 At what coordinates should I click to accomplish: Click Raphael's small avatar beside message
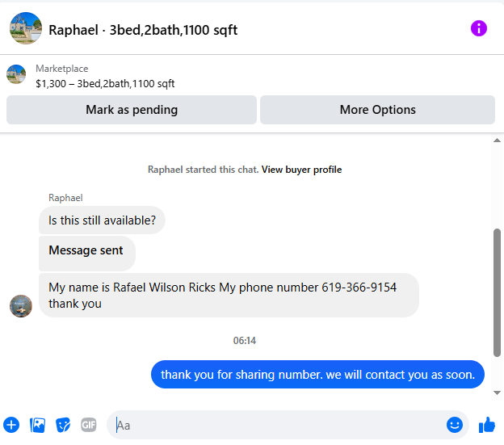(21, 306)
